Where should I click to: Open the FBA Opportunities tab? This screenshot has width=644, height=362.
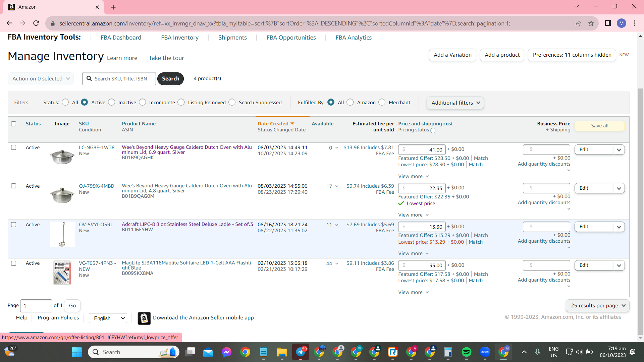pos(291,38)
